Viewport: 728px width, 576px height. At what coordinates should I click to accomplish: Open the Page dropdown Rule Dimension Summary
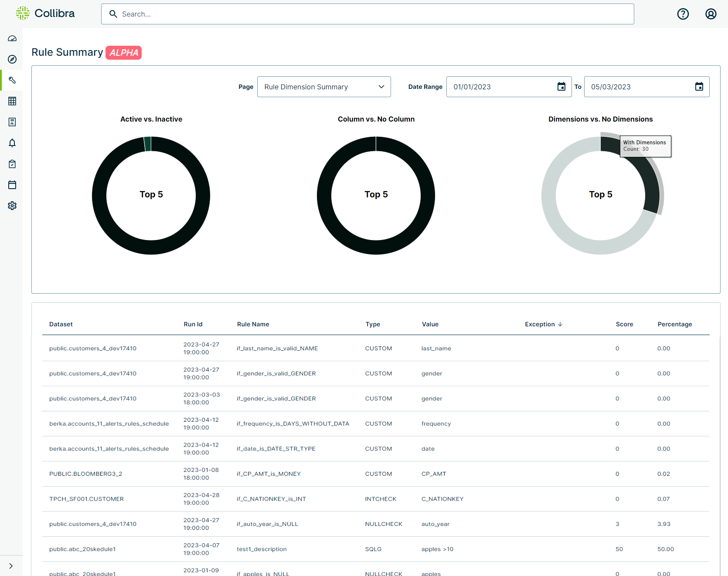[324, 87]
